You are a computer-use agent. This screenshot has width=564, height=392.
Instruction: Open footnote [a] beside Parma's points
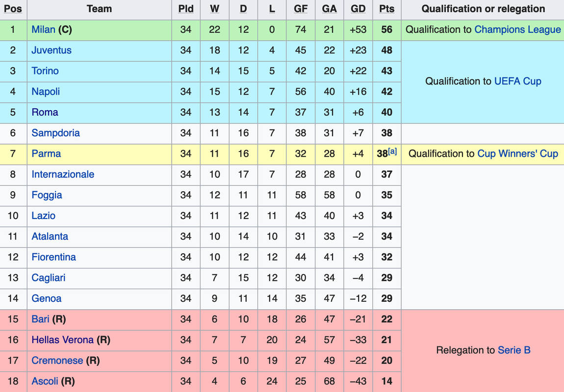click(x=392, y=151)
